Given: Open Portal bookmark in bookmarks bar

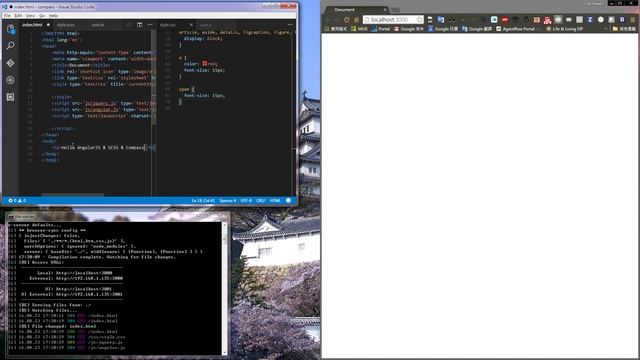Looking at the screenshot, I should tap(381, 29).
